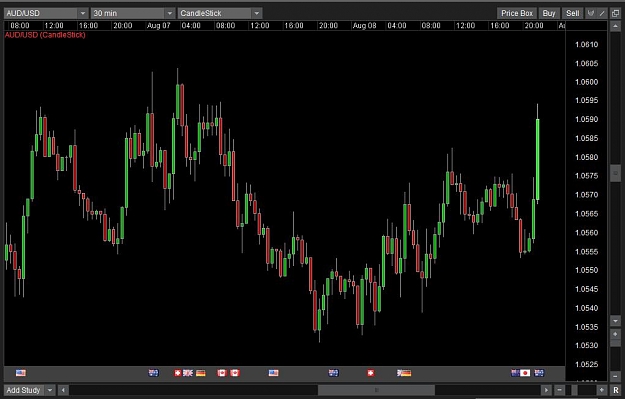Expand the arrow next to Add Study
This screenshot has height=399, width=625.
pos(50,390)
